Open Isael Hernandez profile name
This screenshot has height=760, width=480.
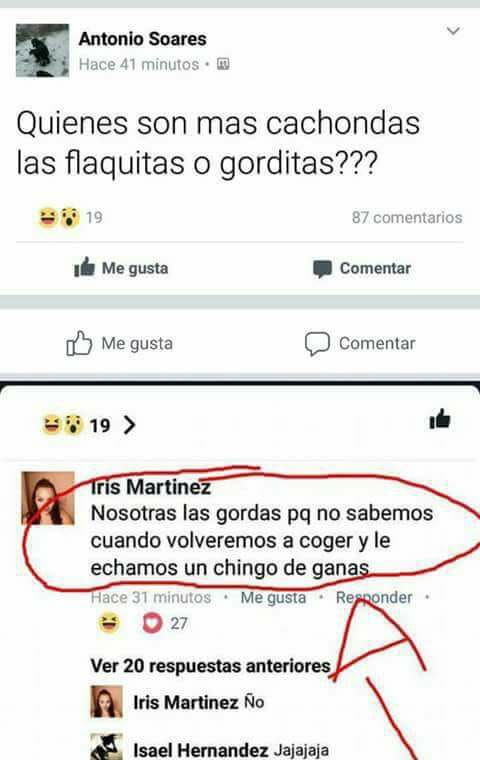coord(201,750)
